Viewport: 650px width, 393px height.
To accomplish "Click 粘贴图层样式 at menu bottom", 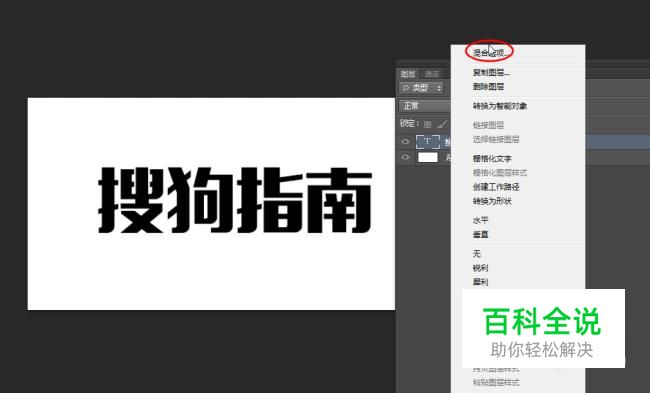I will coord(496,383).
